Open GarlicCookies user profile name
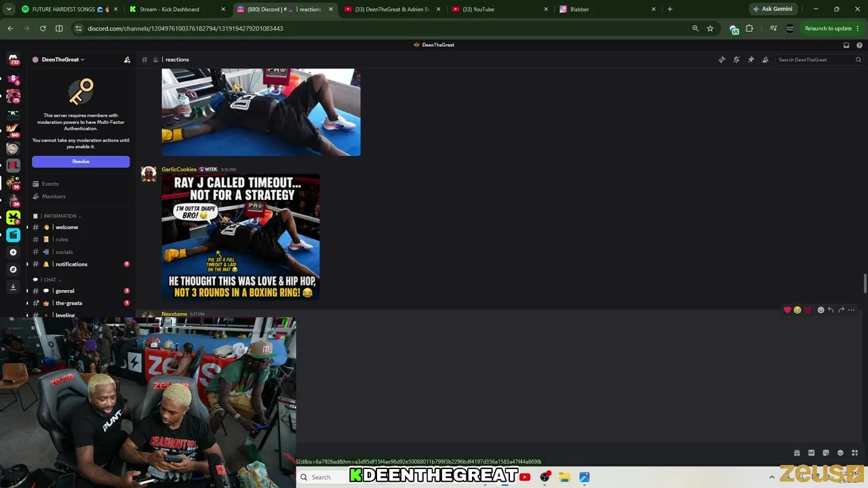868x488 pixels. tap(179, 169)
